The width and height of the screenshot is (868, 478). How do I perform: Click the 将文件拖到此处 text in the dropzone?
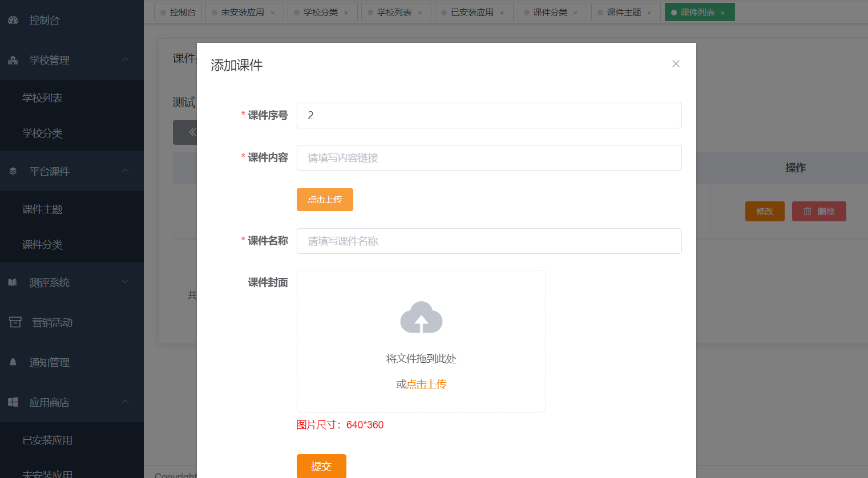(421, 358)
